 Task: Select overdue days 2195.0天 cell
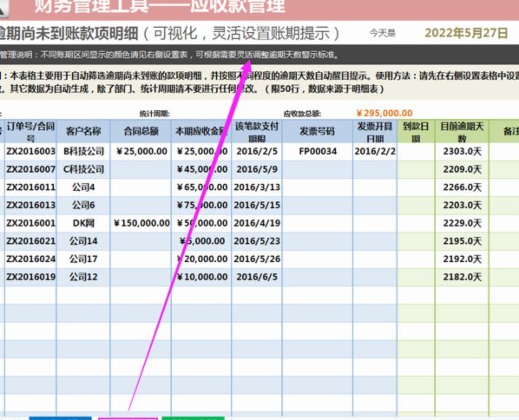click(x=462, y=241)
